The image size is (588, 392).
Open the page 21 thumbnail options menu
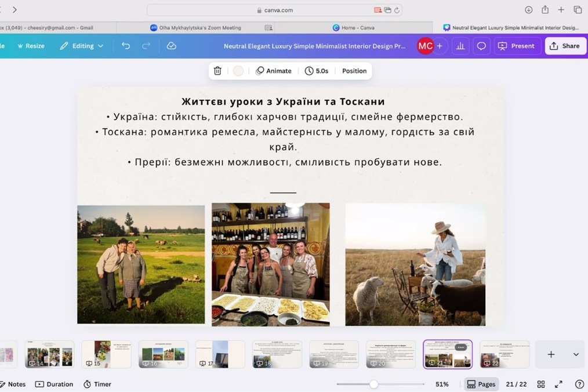click(x=460, y=347)
